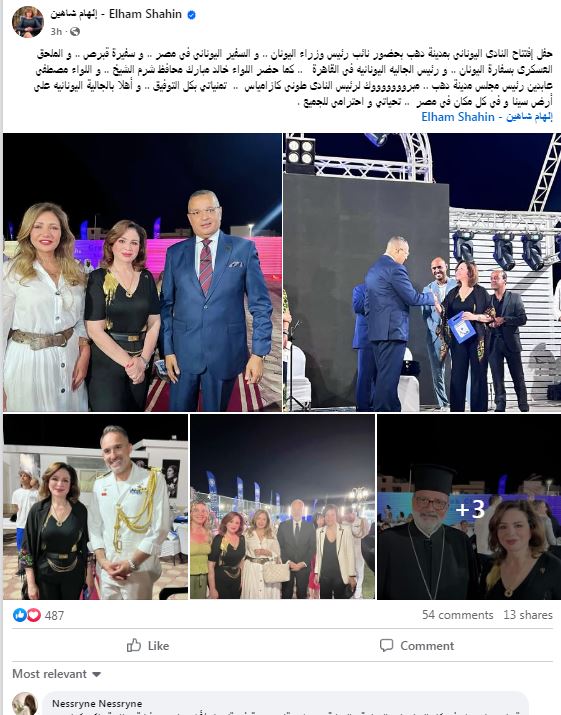Open photo of three people with blue suit man

[142, 272]
